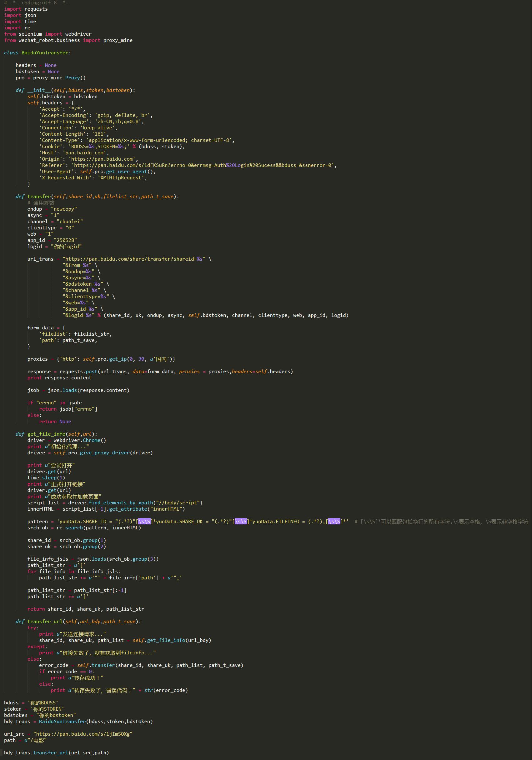Click the import json statement
The image size is (532, 760).
tap(20, 15)
